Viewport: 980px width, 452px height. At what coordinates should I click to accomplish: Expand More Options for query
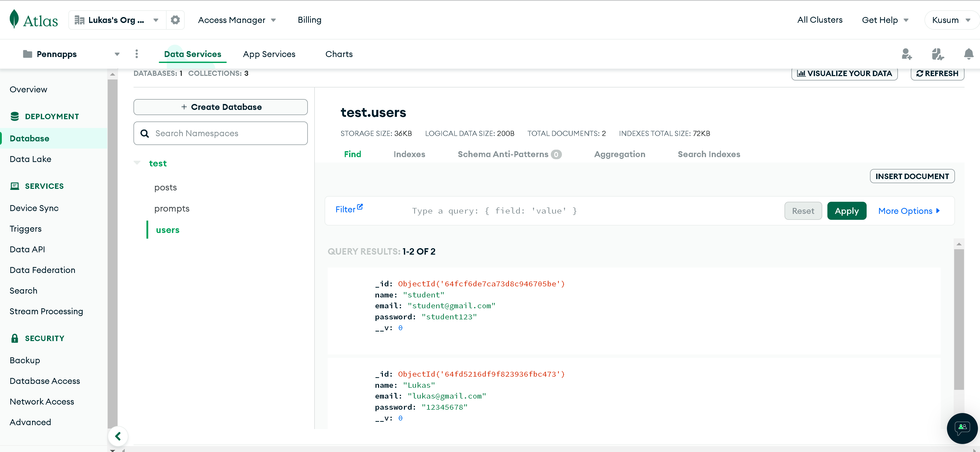point(908,211)
